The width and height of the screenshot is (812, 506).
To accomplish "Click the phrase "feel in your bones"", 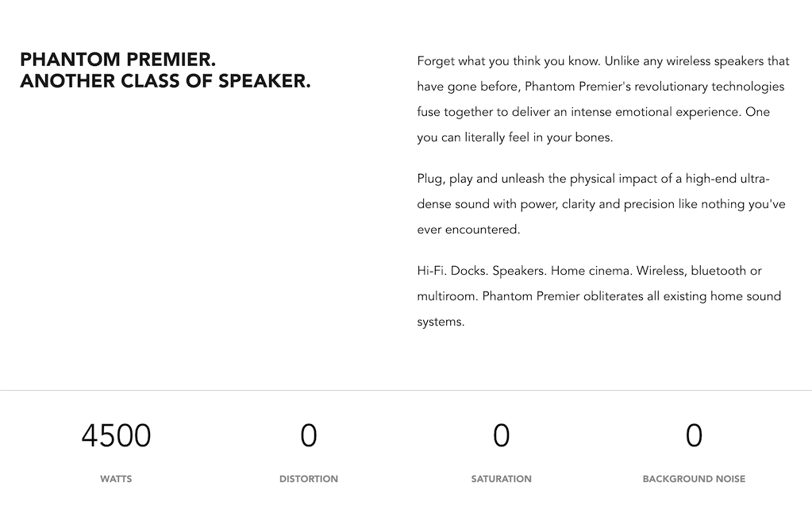I will click(x=560, y=137).
